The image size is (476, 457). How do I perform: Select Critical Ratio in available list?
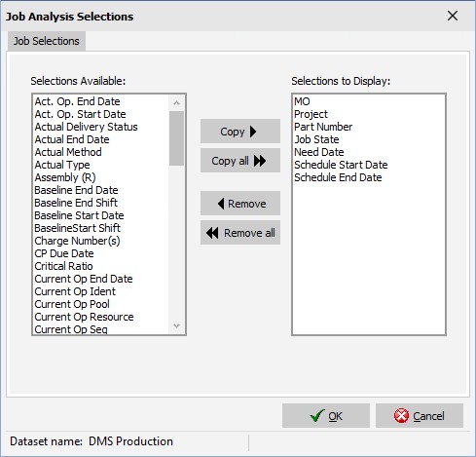63,266
